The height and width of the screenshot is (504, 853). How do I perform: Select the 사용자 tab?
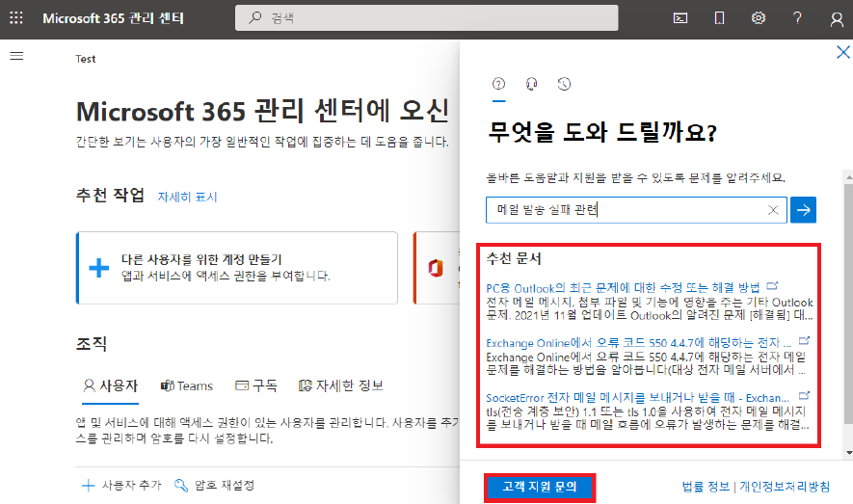[111, 386]
